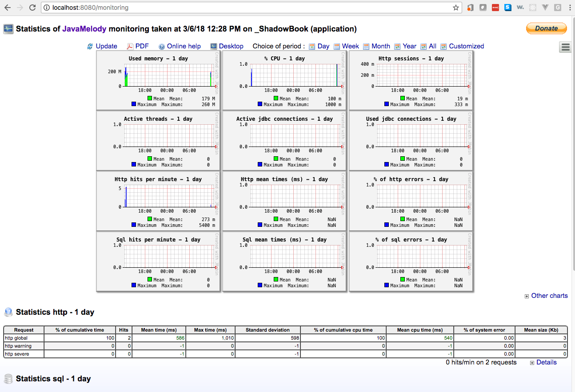This screenshot has height=392, width=575.
Task: Sort by Standard deviation header
Action: click(x=268, y=330)
